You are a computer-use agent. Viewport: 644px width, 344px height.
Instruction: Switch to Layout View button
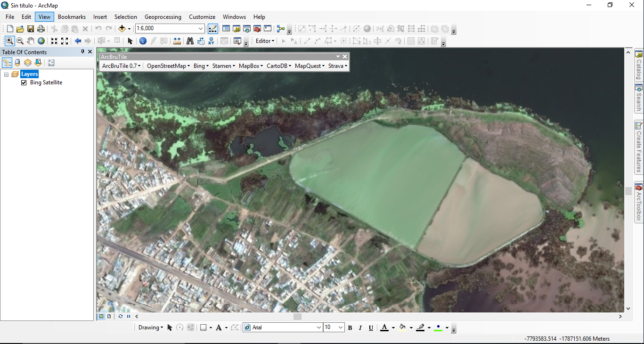pos(109,316)
